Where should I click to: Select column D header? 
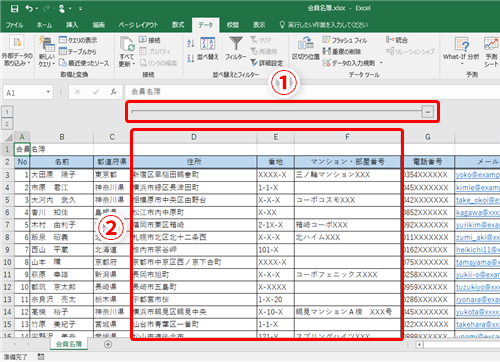click(194, 137)
